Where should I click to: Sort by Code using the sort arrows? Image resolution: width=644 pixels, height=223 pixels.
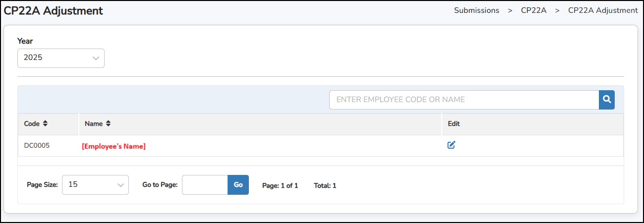pyautogui.click(x=45, y=124)
